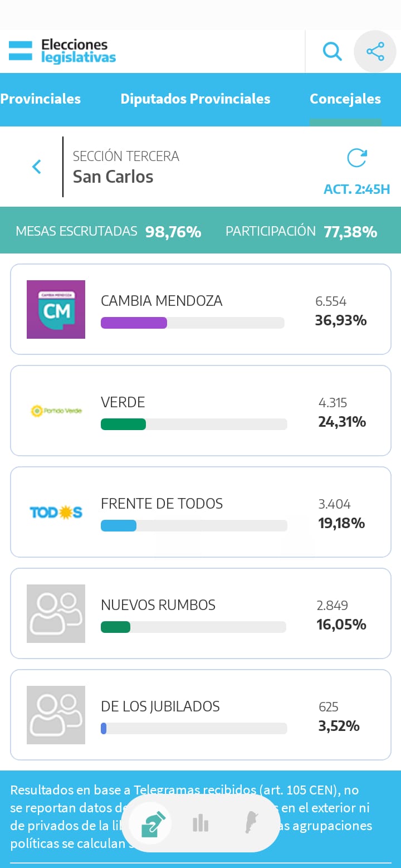Open the Frente de Todos result card
This screenshot has height=868, width=401.
[x=200, y=512]
